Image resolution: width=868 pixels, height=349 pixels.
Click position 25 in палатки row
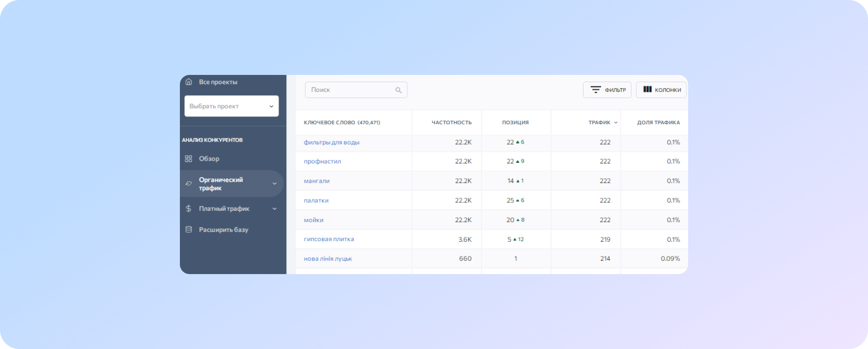click(x=510, y=201)
